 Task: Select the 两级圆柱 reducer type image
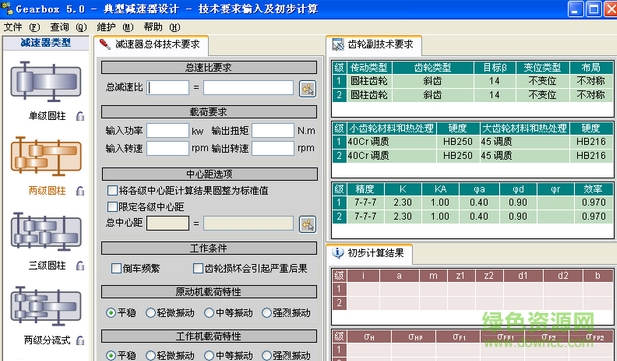click(46, 156)
